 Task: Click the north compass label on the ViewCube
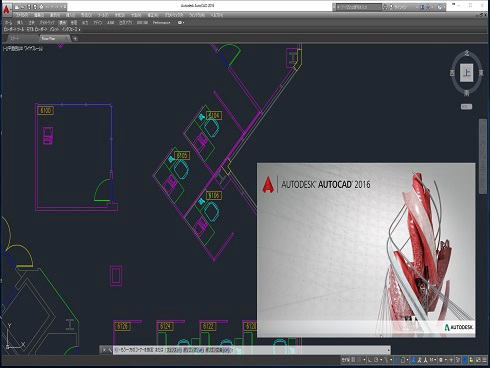467,53
